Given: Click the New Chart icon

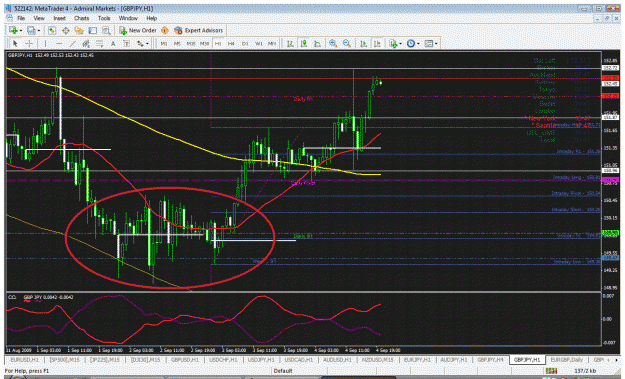Looking at the screenshot, I should pyautogui.click(x=13, y=30).
